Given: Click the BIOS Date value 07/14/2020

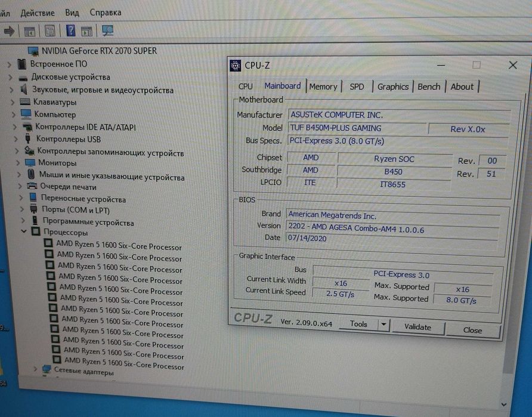Looking at the screenshot, I should (307, 238).
